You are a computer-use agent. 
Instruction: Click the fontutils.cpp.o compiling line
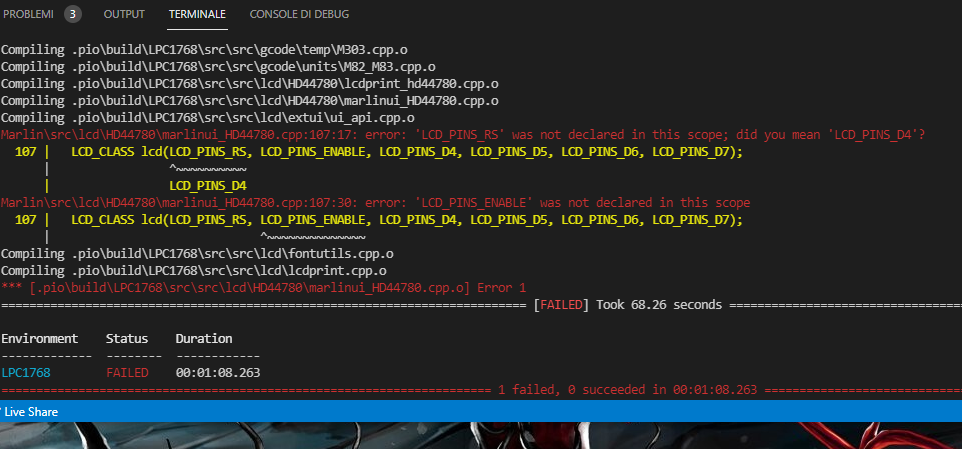click(x=197, y=253)
